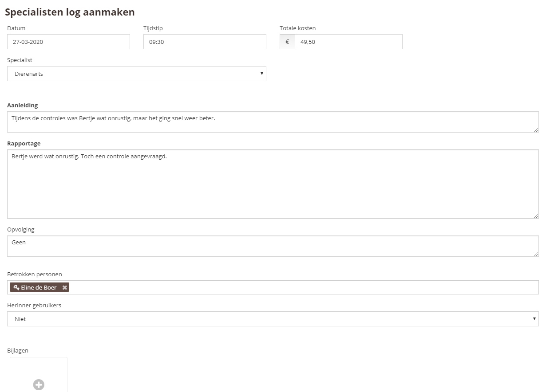Click the Betrokken personen input field
Viewport: 546px width, 392px height.
pos(273,287)
